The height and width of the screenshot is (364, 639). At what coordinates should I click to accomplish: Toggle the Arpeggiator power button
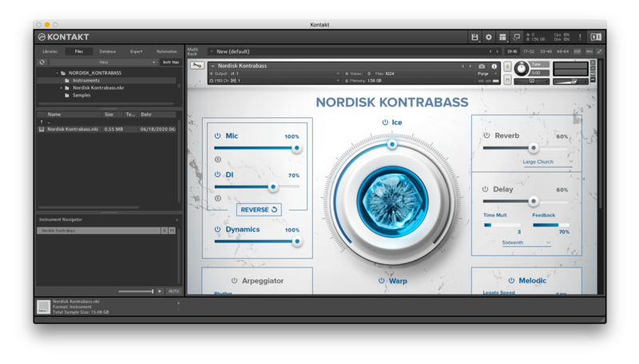[x=234, y=280]
